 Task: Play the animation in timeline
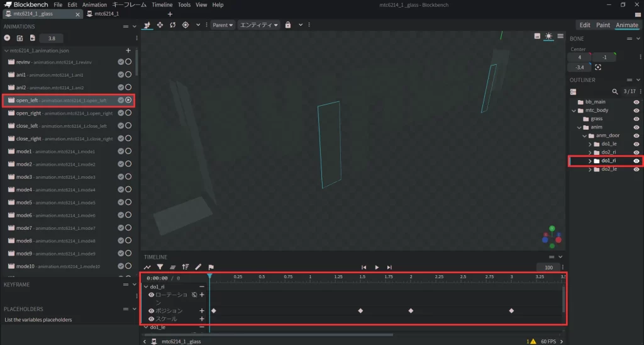[377, 268]
